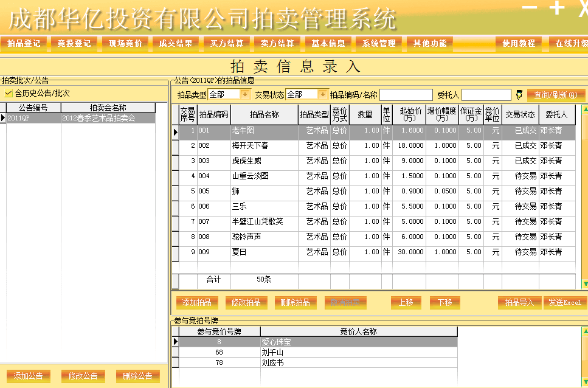This screenshot has width=588, height=388.
Task: Click the 拍品编码 column header
Action: (214, 114)
